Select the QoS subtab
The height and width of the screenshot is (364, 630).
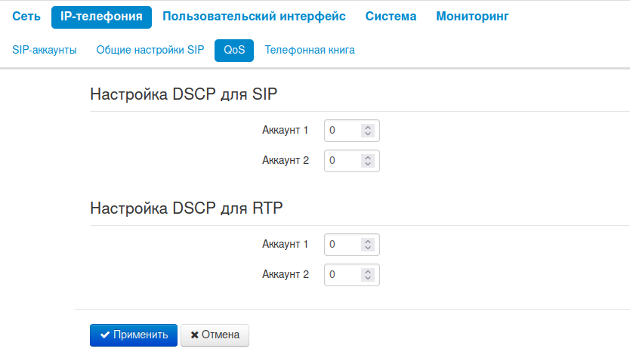pyautogui.click(x=234, y=50)
